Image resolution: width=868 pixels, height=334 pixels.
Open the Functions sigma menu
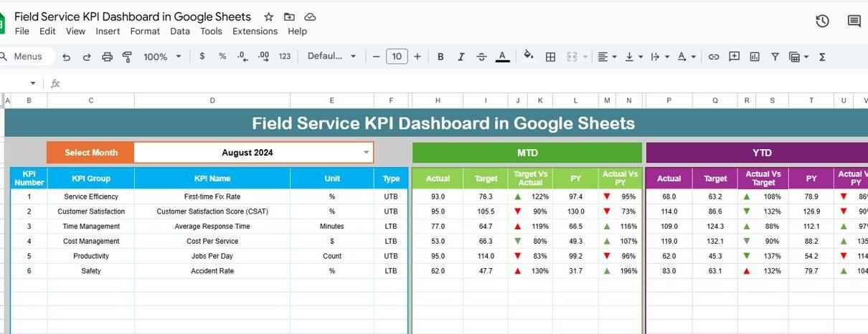coord(822,57)
